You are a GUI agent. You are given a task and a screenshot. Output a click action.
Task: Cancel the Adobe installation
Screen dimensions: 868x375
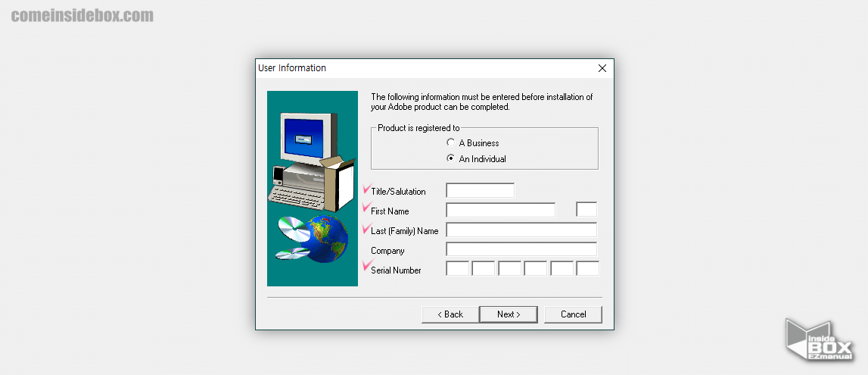tap(573, 314)
